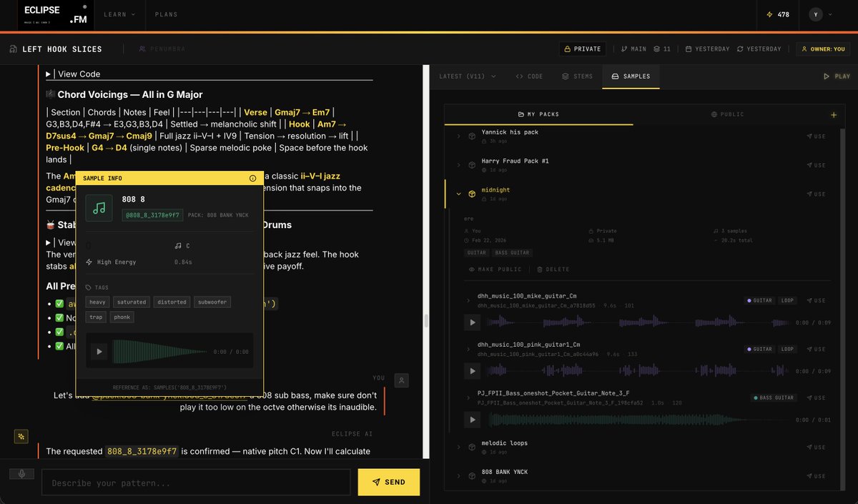858x504 pixels.
Task: Use the 808 BANK YNCK pack
Action: pyautogui.click(x=816, y=475)
